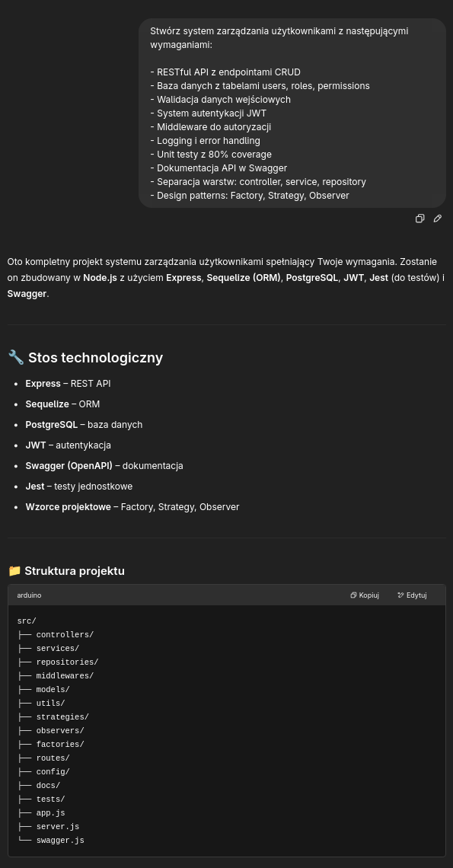The height and width of the screenshot is (868, 453).
Task: Click the src/ root line in the code block
Action: 27,621
